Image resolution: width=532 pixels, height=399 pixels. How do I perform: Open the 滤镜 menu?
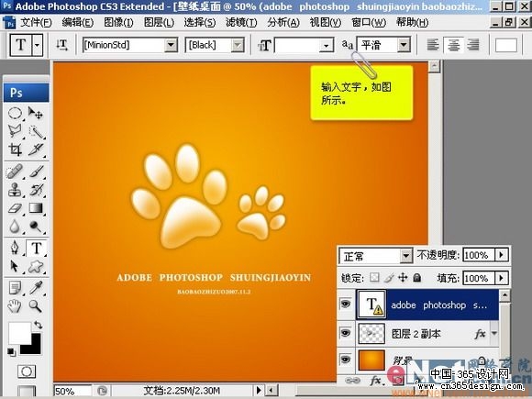[241, 22]
